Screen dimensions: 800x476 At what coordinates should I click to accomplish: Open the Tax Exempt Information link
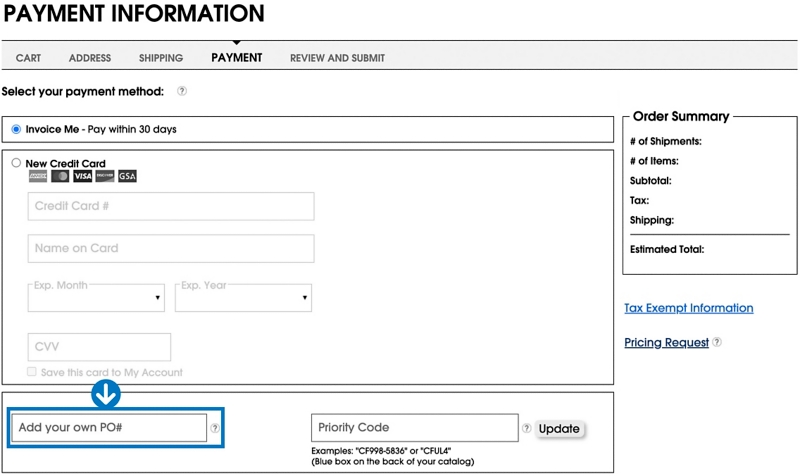(688, 308)
